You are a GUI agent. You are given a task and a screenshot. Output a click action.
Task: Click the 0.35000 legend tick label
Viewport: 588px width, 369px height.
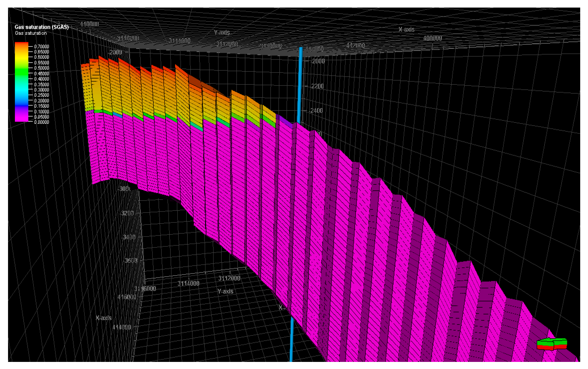[41, 84]
